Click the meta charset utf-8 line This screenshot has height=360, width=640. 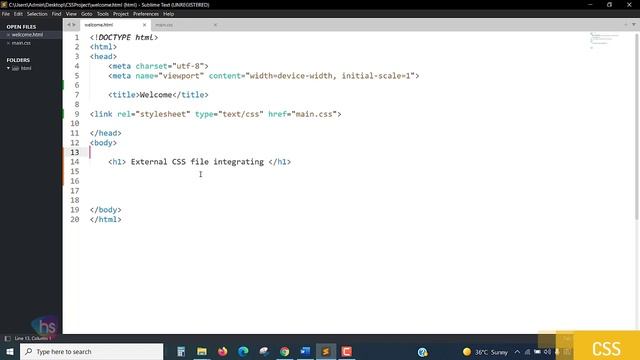click(x=158, y=66)
